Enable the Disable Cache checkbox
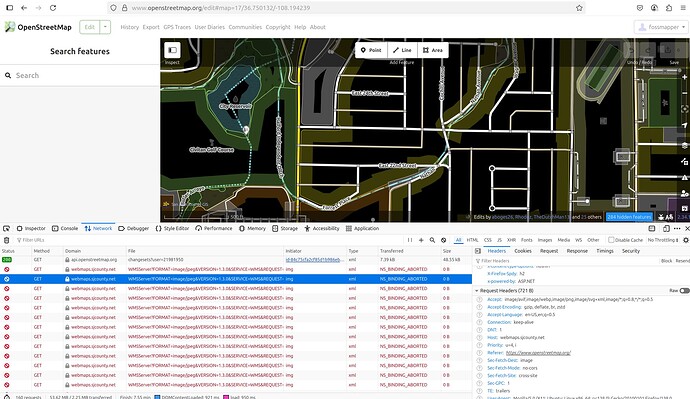 click(611, 240)
